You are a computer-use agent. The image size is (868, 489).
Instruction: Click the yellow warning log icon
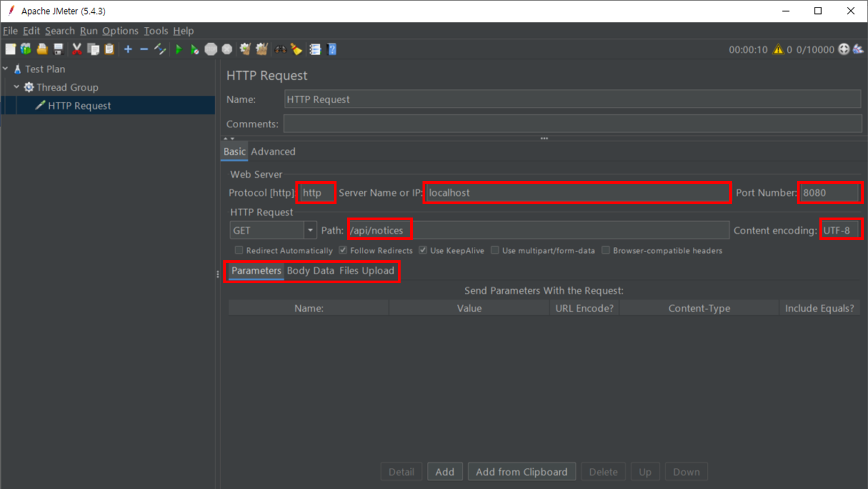[778, 50]
